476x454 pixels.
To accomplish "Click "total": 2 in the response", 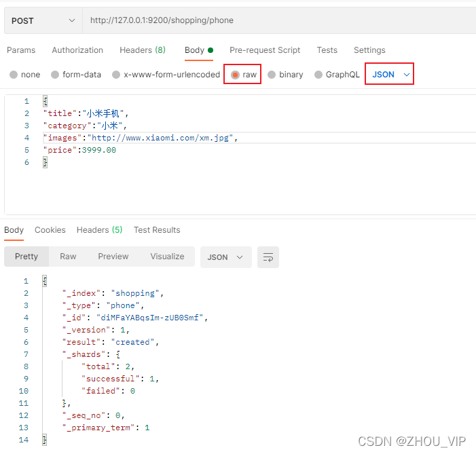I will click(108, 366).
